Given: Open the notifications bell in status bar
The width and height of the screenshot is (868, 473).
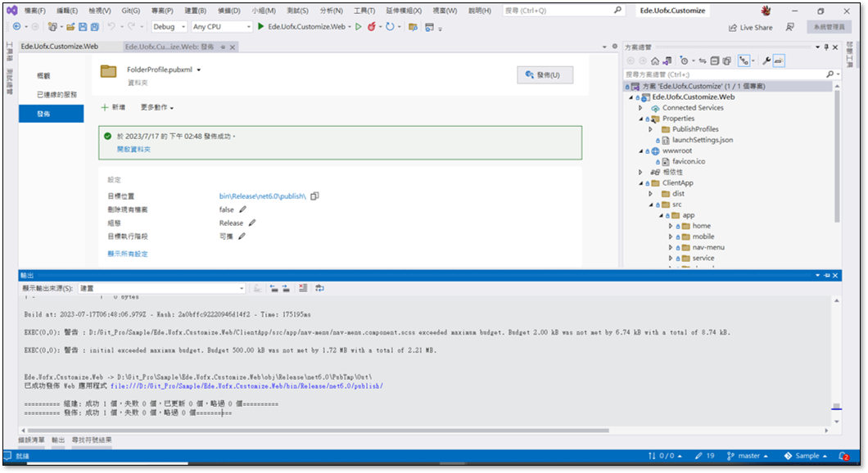Looking at the screenshot, I should pyautogui.click(x=843, y=456).
